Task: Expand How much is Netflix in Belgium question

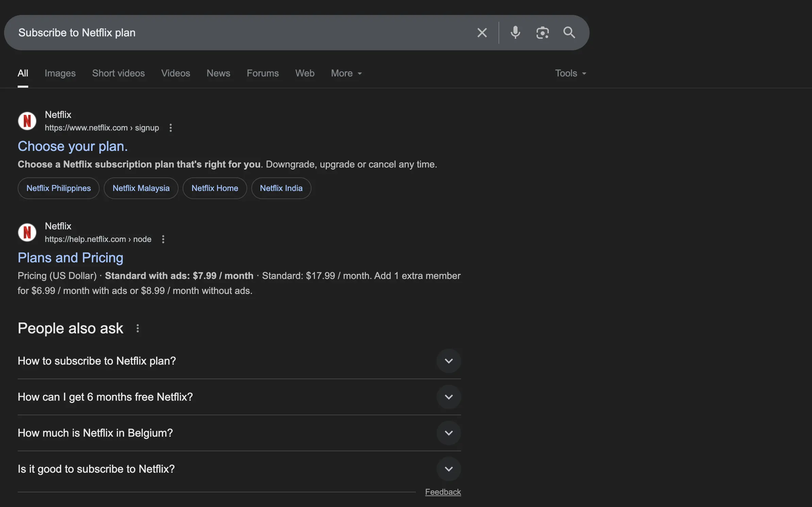Action: coord(239,433)
